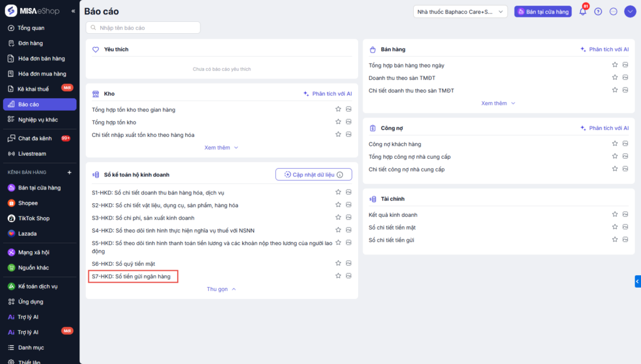Click the help question mark icon
The image size is (641, 364).
click(x=598, y=11)
